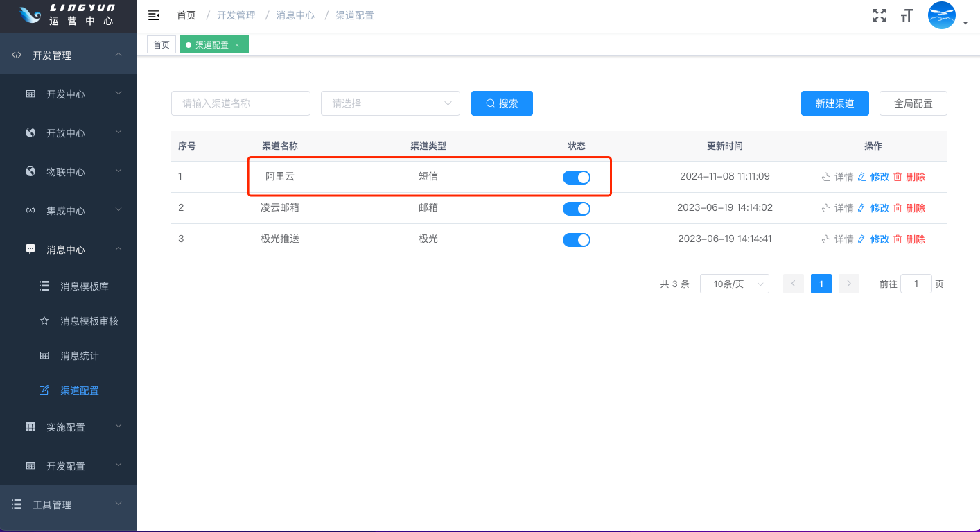Click the grid icon beside 实施配置
This screenshot has height=532, width=980.
pos(30,427)
